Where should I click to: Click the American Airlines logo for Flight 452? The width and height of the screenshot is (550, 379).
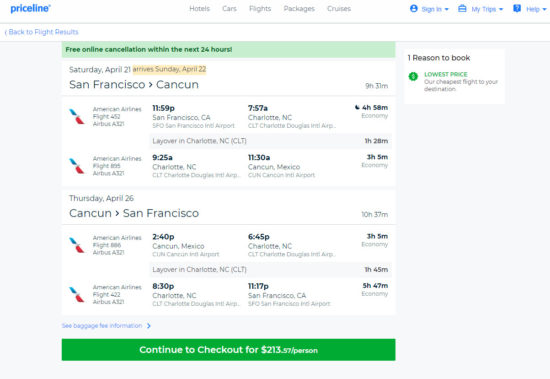pos(77,117)
